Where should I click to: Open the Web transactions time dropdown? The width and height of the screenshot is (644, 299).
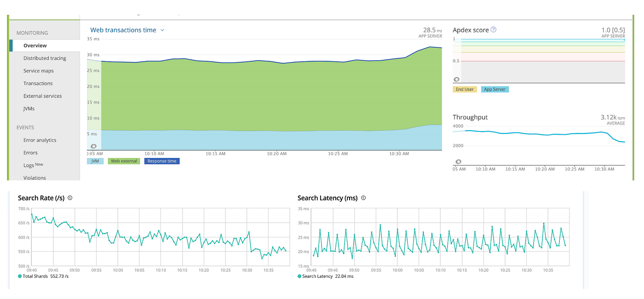tap(127, 30)
